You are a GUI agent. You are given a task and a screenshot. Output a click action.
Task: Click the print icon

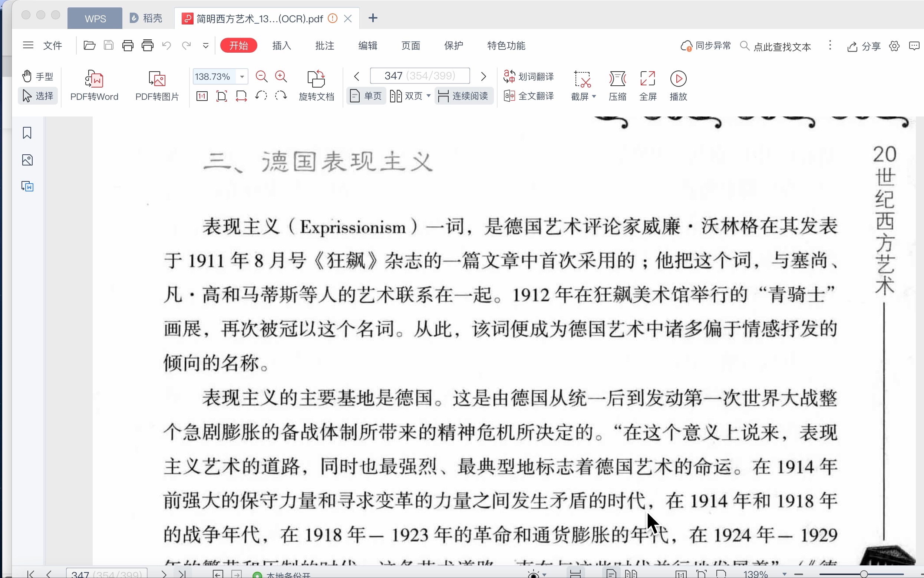pyautogui.click(x=128, y=46)
